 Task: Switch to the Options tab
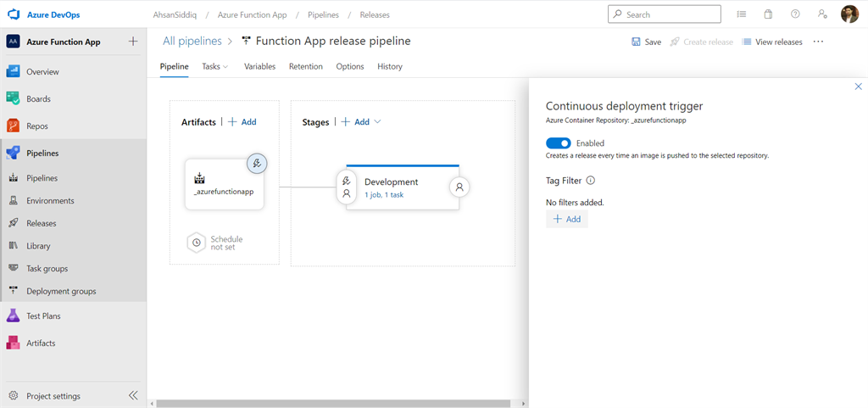[350, 66]
